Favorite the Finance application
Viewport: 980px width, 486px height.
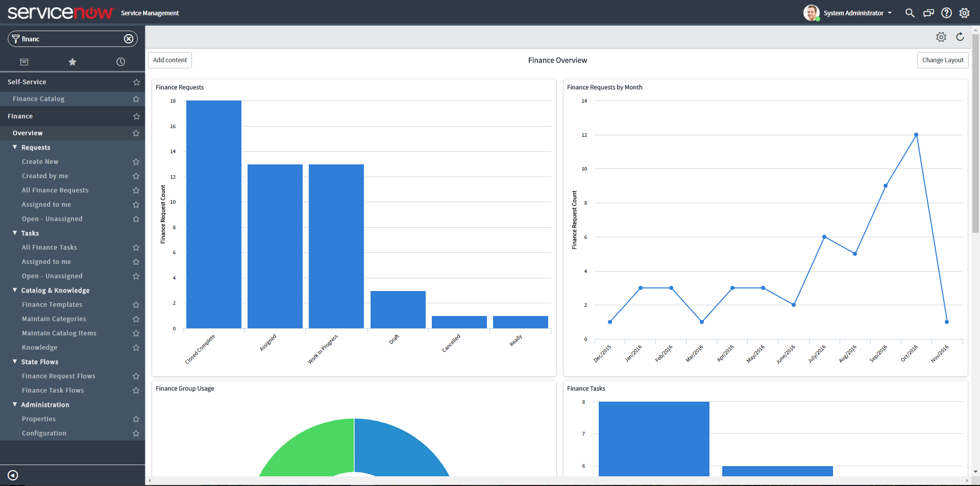coord(136,116)
